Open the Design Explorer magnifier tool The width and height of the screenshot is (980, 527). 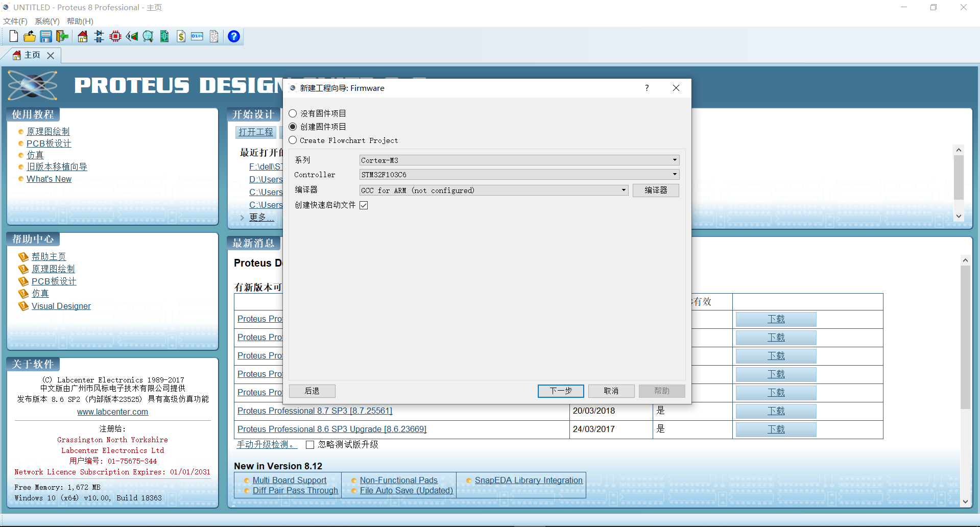pyautogui.click(x=148, y=36)
